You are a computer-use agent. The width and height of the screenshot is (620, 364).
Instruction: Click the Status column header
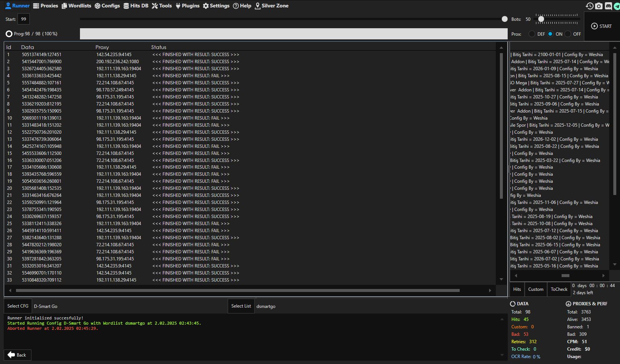click(x=159, y=47)
